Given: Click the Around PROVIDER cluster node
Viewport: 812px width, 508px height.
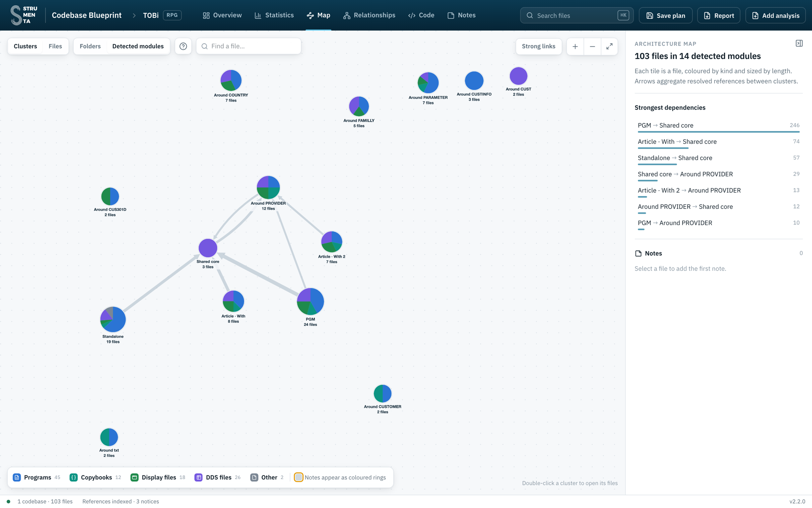Looking at the screenshot, I should [268, 187].
